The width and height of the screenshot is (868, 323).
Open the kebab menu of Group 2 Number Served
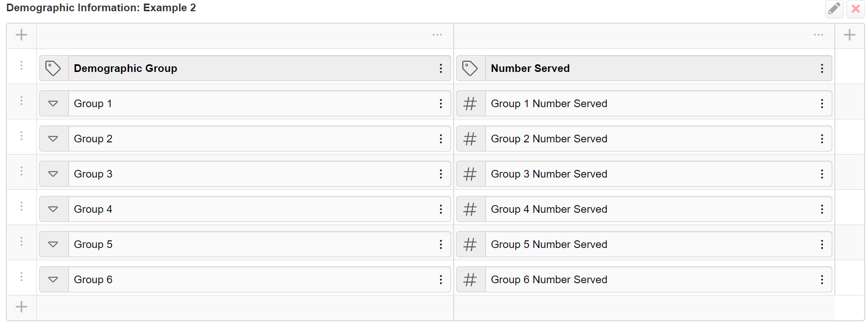(822, 139)
